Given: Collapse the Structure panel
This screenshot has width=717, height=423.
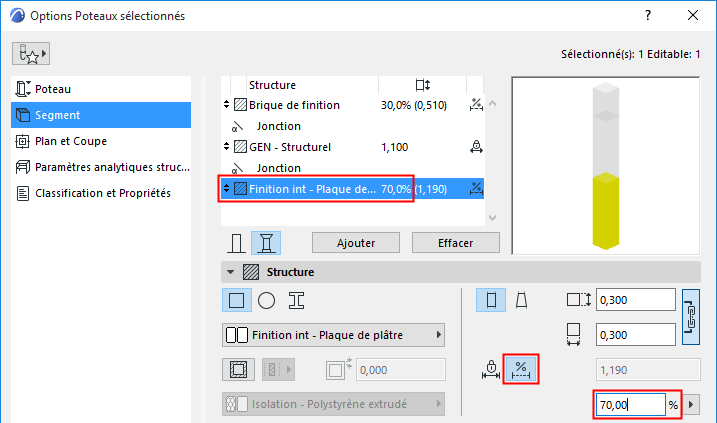Looking at the screenshot, I should (x=232, y=272).
